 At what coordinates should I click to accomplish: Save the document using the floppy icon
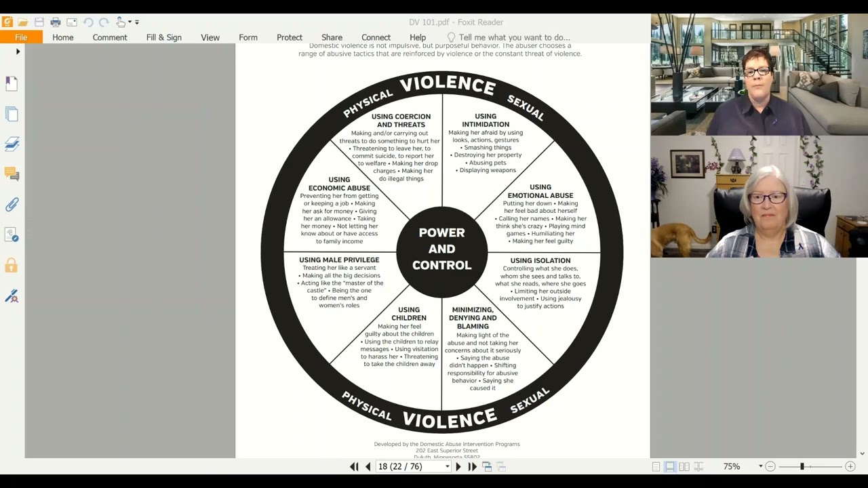pyautogui.click(x=39, y=22)
